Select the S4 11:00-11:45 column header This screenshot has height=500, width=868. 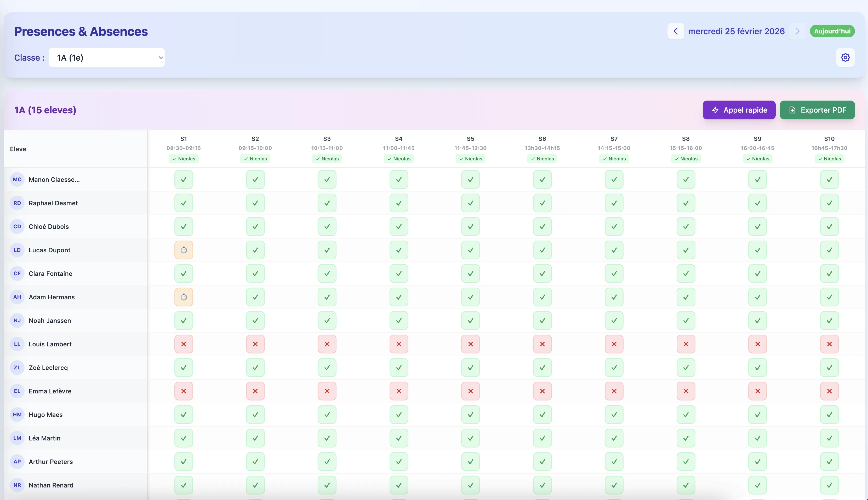(x=398, y=143)
